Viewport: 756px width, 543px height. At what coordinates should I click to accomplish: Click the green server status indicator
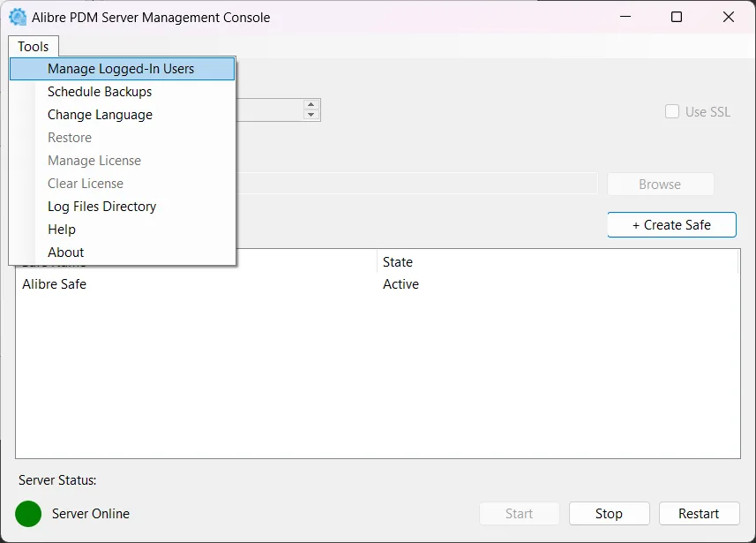(28, 514)
